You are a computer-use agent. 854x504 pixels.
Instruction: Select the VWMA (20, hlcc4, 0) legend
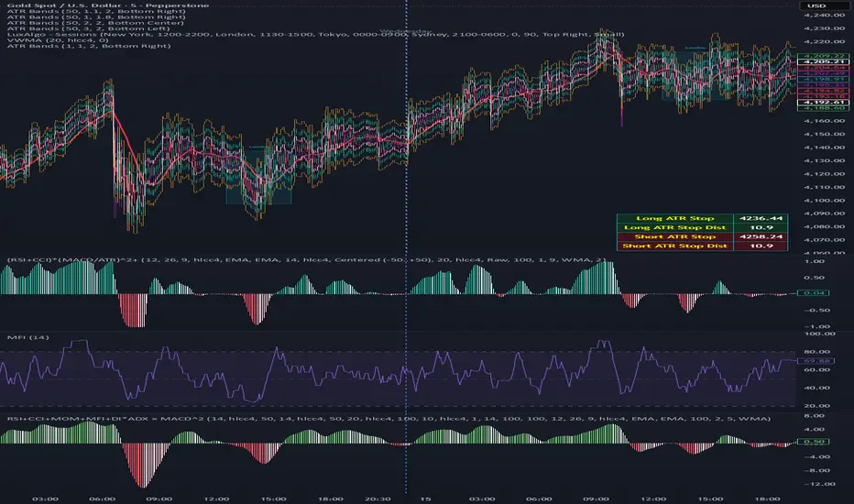pyautogui.click(x=58, y=39)
